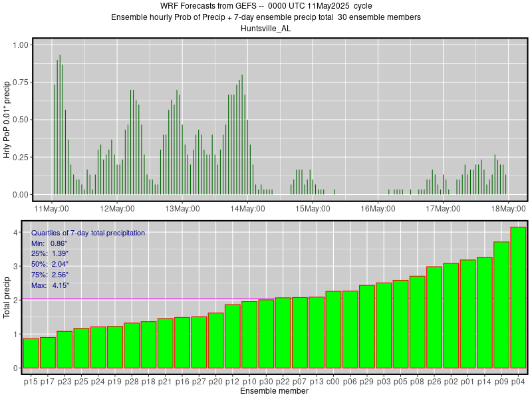Click the "25%: 1.39"" quartile line
Viewport: 532px width, 399px height.
tap(50, 253)
